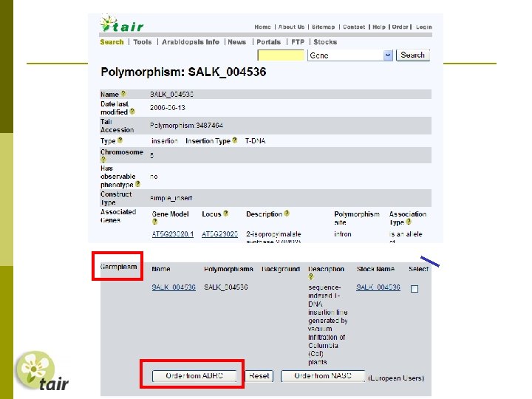Follow the AT5G23020.1 gene model link
The width and height of the screenshot is (532, 399).
(x=173, y=234)
